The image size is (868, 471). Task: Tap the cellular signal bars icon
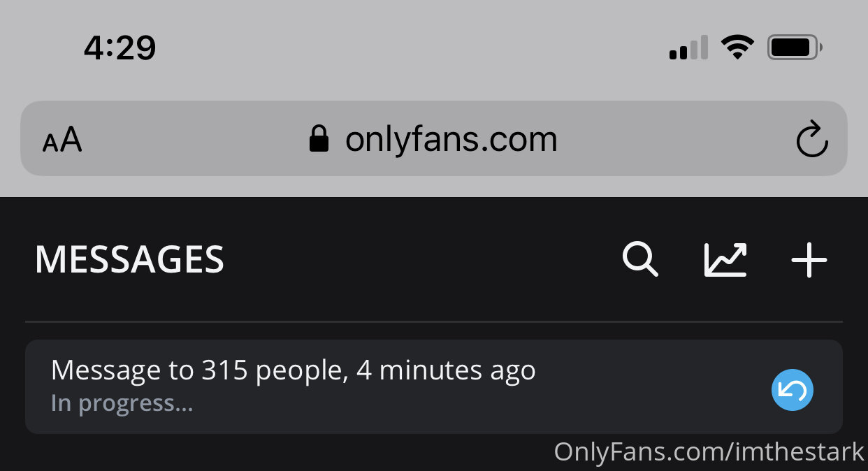[x=688, y=48]
